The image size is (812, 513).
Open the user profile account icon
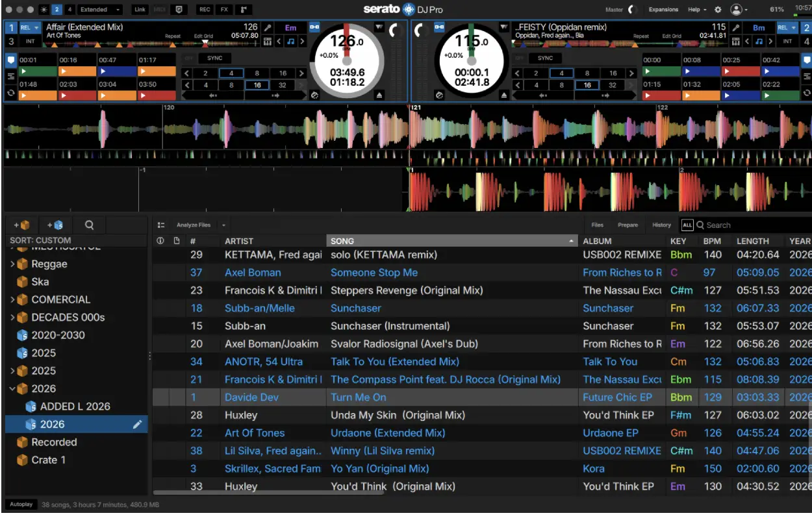coord(736,10)
